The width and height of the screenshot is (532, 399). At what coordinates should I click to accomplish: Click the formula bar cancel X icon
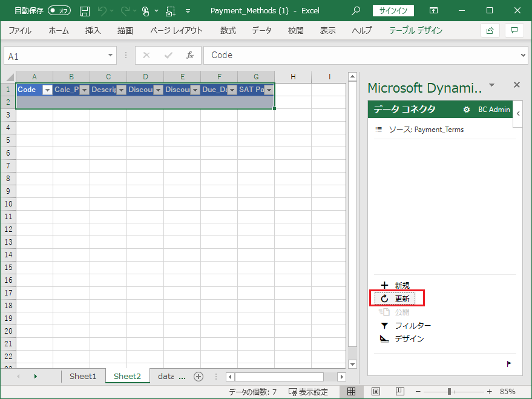click(x=146, y=55)
